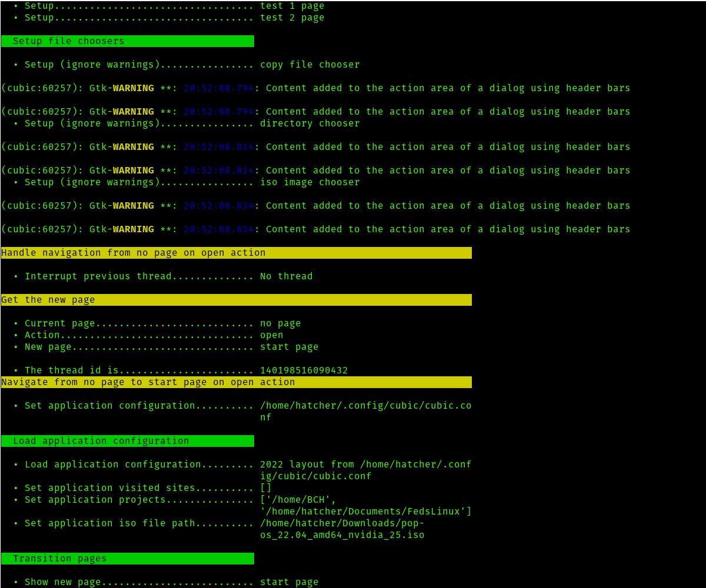
Task: Click the /home/hatcher/Documents/FedsLinux project path
Action: pyautogui.click(x=365, y=511)
